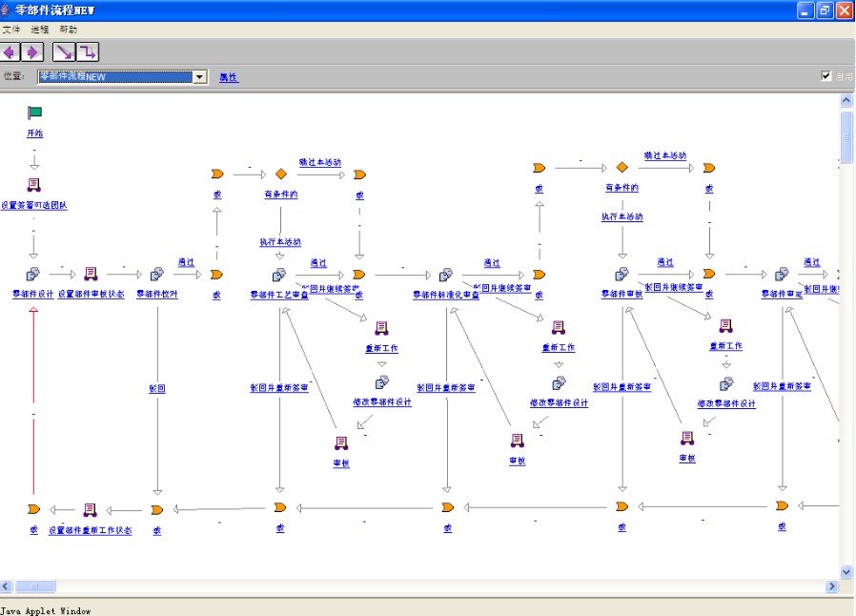Click the vertical scrollbar down arrow
Screen dimensions: 856x616
846,571
